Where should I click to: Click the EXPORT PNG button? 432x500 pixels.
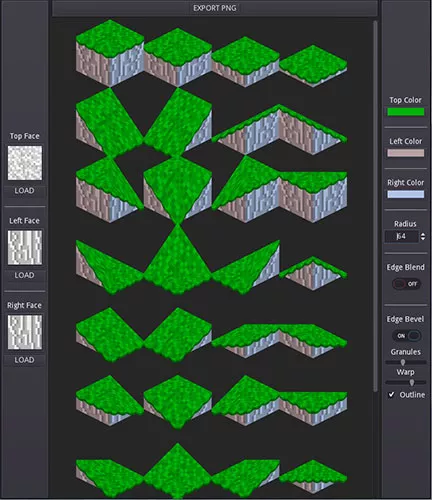pos(215,8)
